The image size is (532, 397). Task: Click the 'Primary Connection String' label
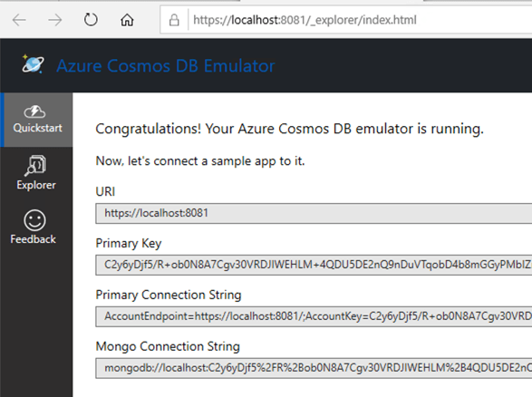pos(169,295)
